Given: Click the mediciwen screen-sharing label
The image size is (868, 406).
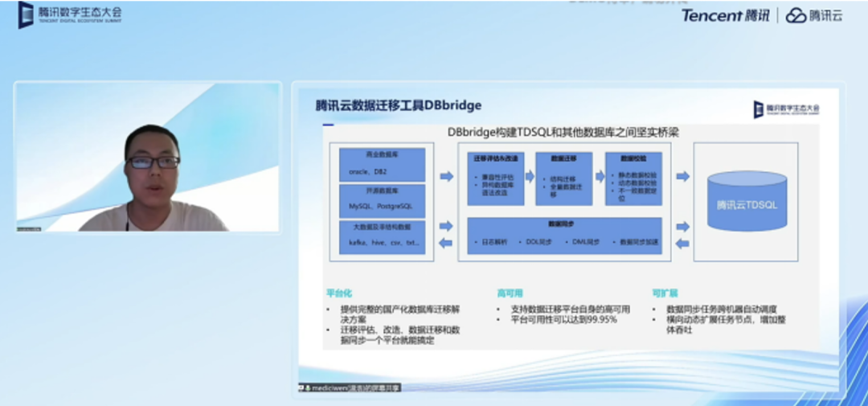Looking at the screenshot, I should point(350,388).
